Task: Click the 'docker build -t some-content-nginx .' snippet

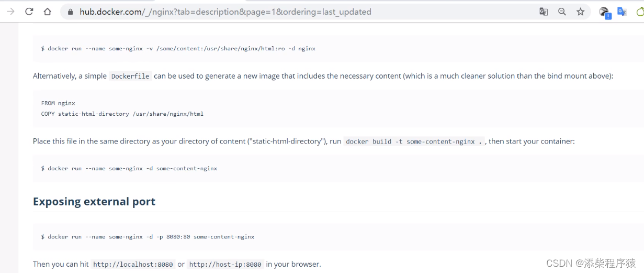Action: pos(414,141)
